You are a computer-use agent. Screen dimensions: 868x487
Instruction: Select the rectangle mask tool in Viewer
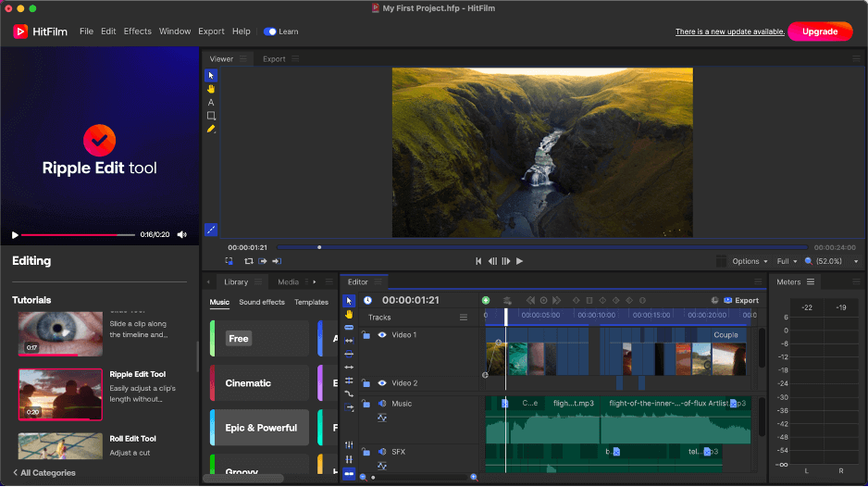[x=211, y=116]
